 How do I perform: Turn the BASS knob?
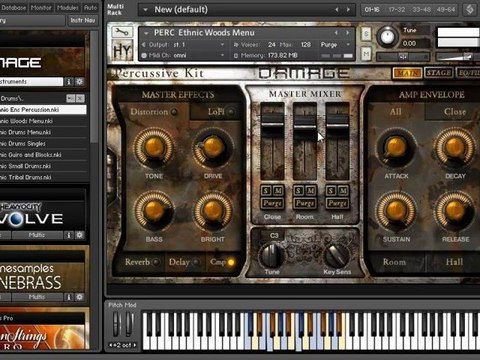coord(154,211)
